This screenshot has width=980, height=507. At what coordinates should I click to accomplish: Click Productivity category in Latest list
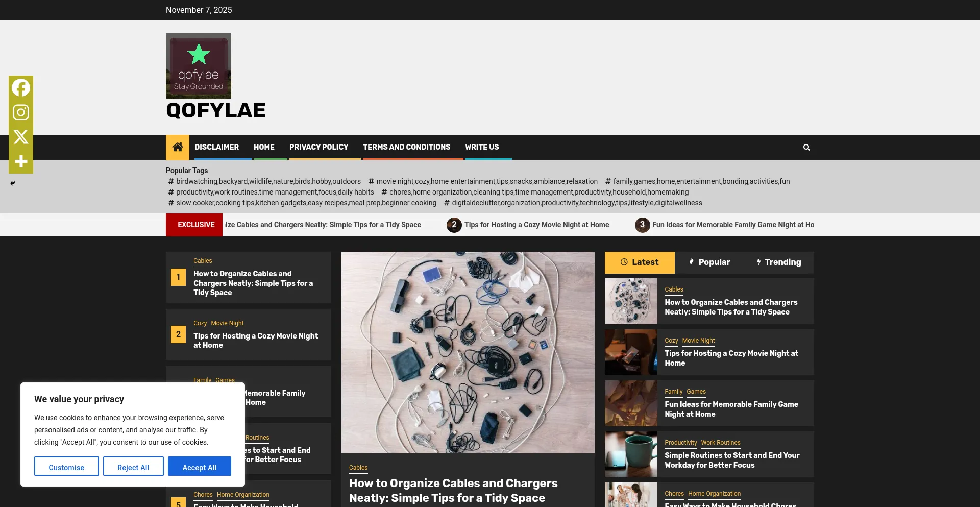point(680,443)
